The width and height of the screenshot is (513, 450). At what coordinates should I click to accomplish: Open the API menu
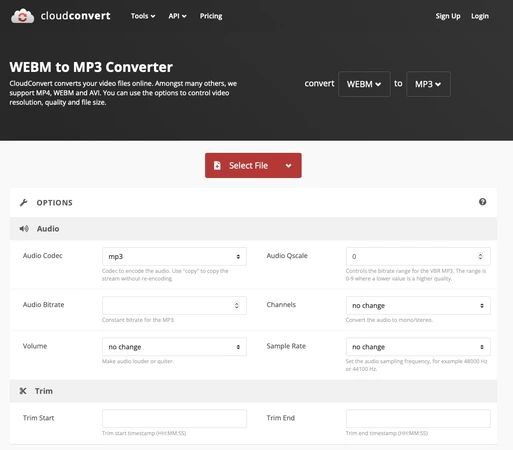177,16
